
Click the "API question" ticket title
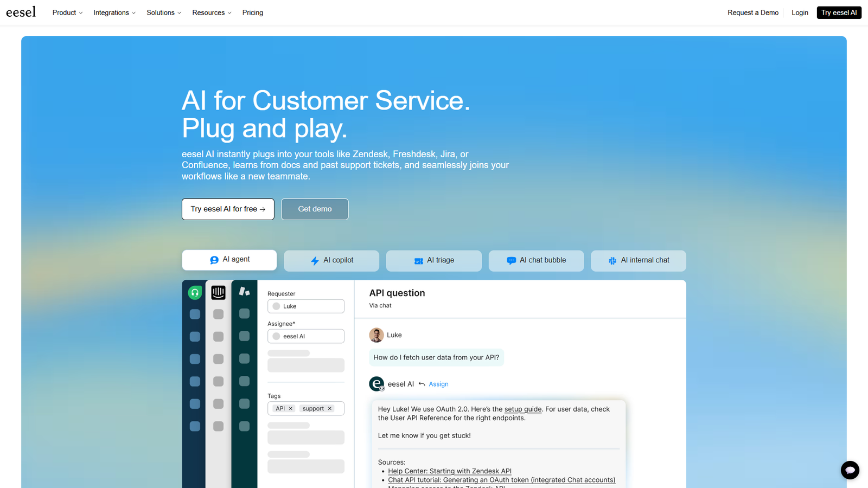pos(397,293)
